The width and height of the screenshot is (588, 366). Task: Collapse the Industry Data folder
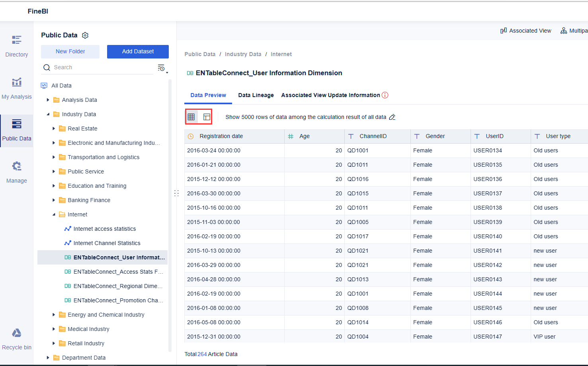pyautogui.click(x=48, y=114)
